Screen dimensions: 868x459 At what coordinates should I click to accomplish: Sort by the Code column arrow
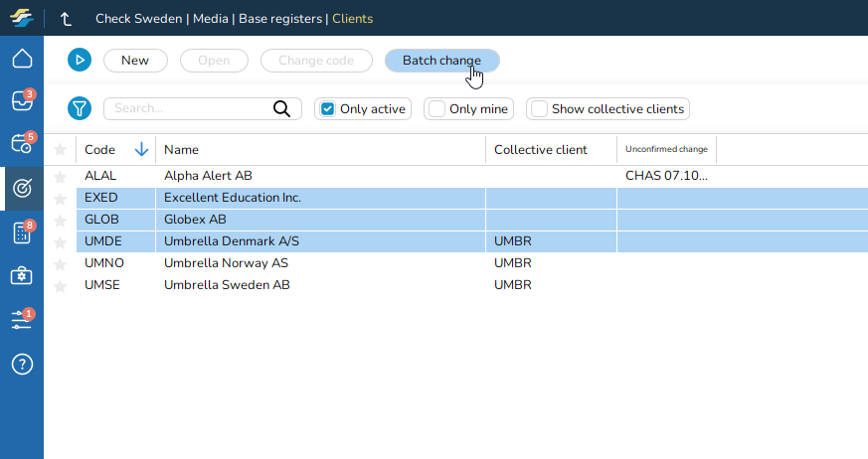141,150
